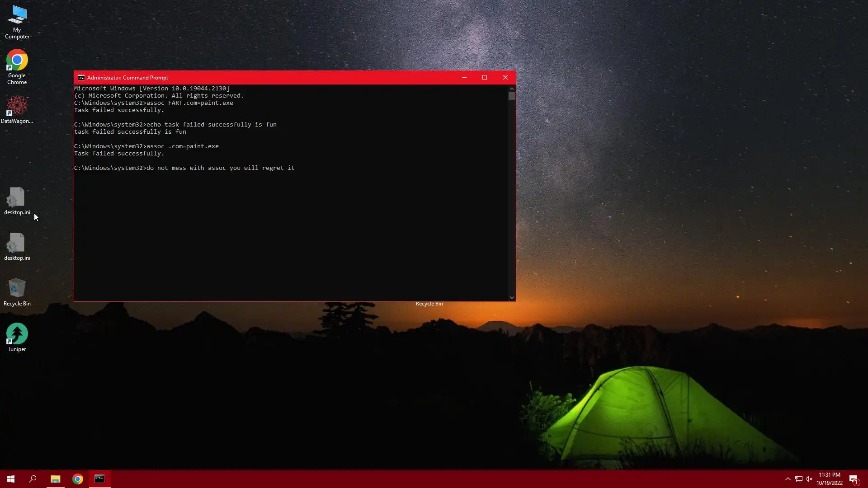The width and height of the screenshot is (868, 488).
Task: Click the console scrollbar down arrow
Action: [x=512, y=297]
